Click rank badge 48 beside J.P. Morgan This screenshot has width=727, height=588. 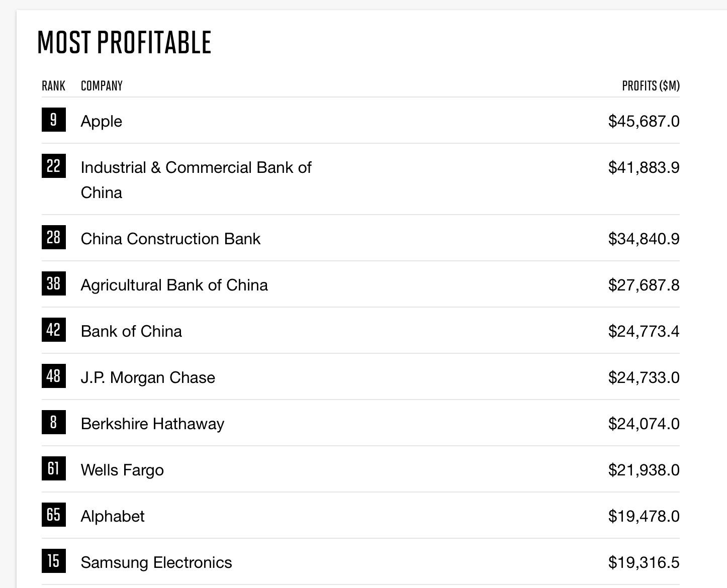pos(53,376)
